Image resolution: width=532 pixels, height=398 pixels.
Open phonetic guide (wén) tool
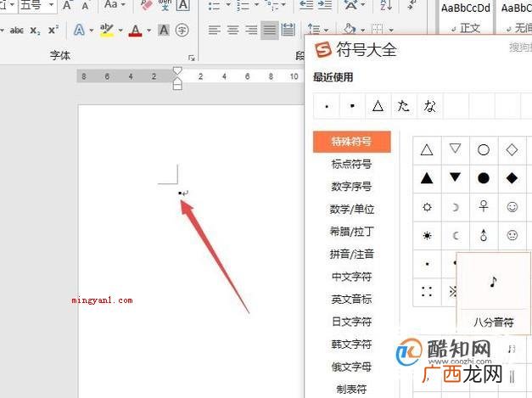click(165, 5)
